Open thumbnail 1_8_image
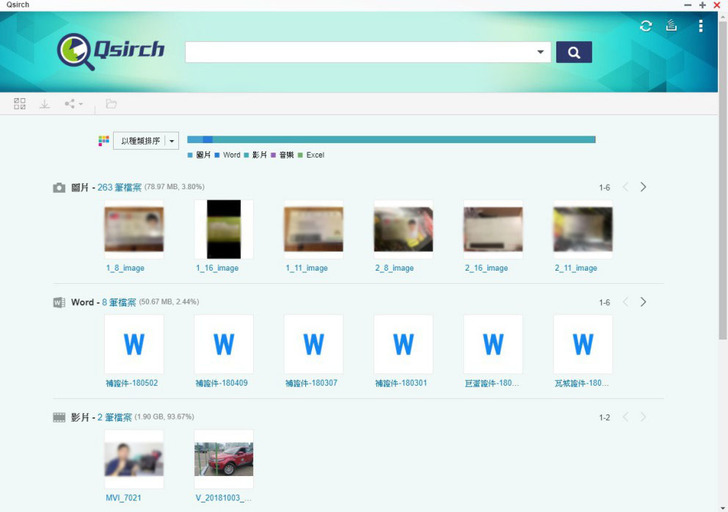728x512 pixels. click(134, 229)
